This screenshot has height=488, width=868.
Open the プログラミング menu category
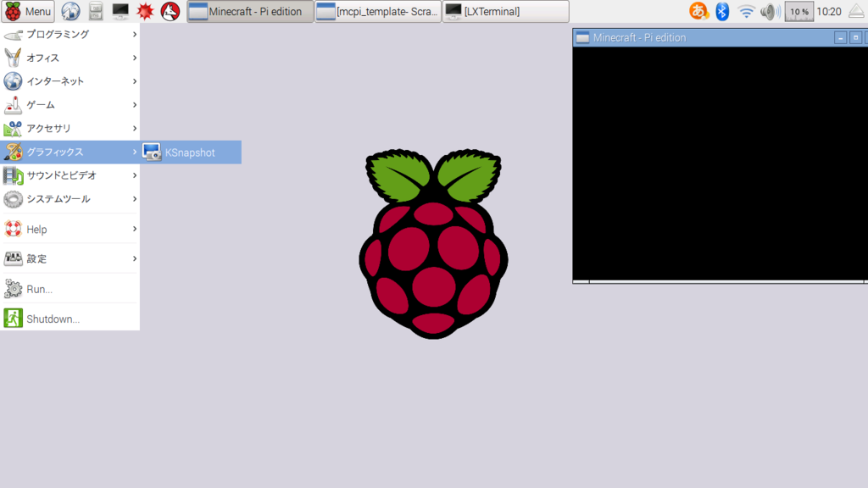70,34
